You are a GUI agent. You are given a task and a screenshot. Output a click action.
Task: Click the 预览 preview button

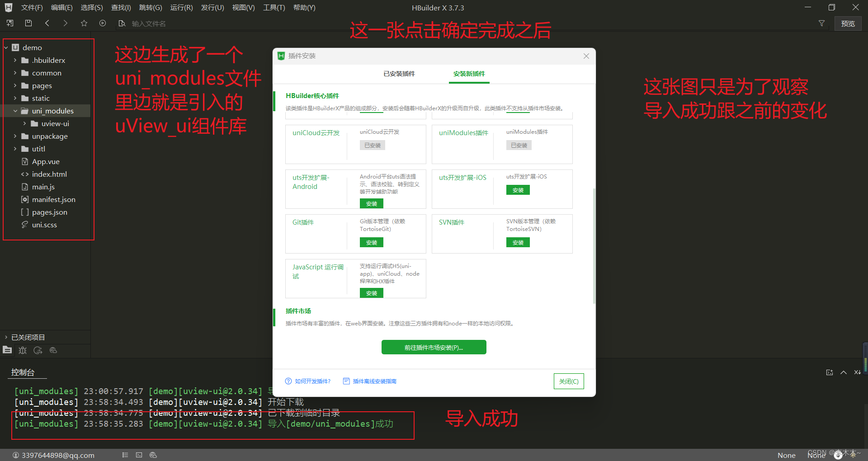coord(848,24)
